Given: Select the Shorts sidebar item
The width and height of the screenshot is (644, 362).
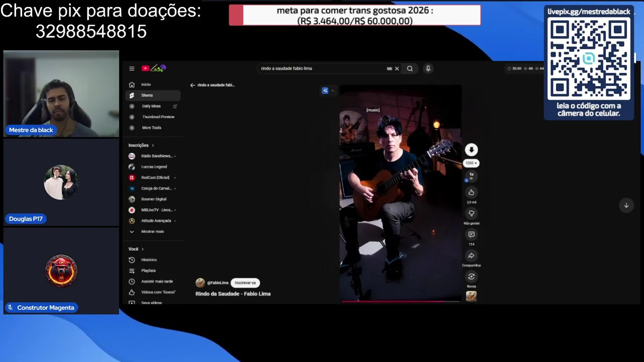Looking at the screenshot, I should (x=153, y=95).
